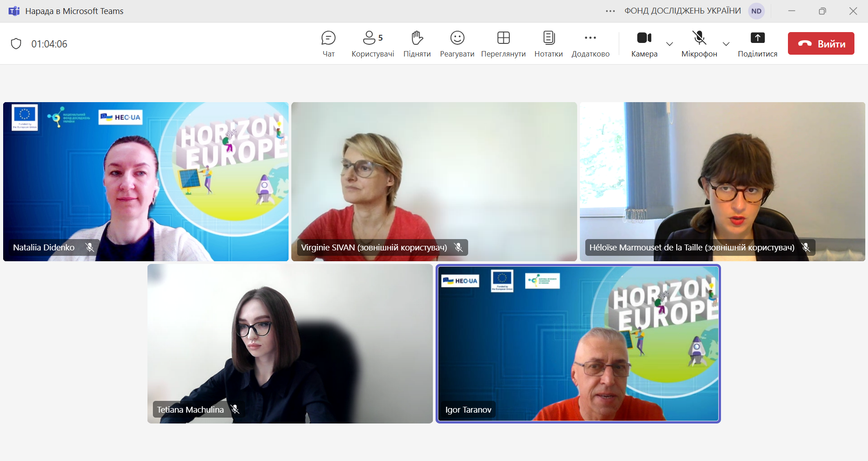Select Virginie SIVAN's video tile
The image size is (868, 461).
[x=434, y=182]
